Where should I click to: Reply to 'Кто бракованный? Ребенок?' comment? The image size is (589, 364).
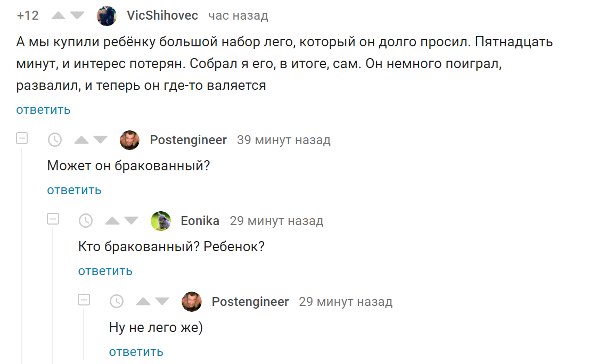tap(105, 271)
